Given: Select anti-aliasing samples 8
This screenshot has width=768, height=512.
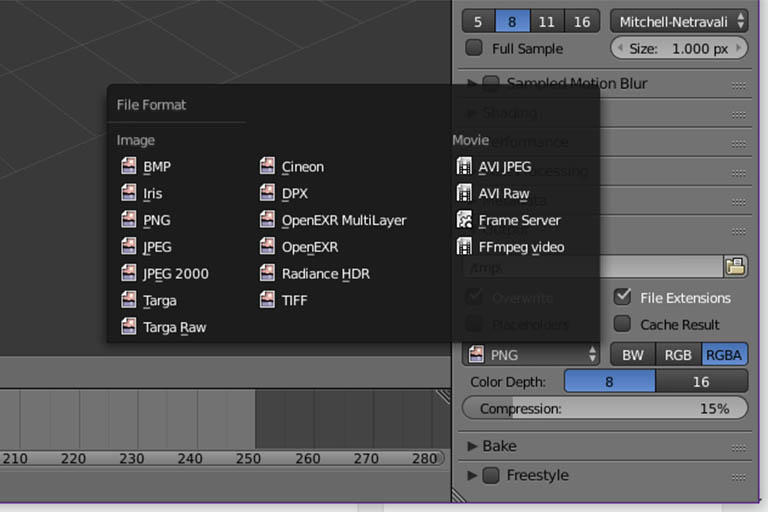Looking at the screenshot, I should [512, 22].
